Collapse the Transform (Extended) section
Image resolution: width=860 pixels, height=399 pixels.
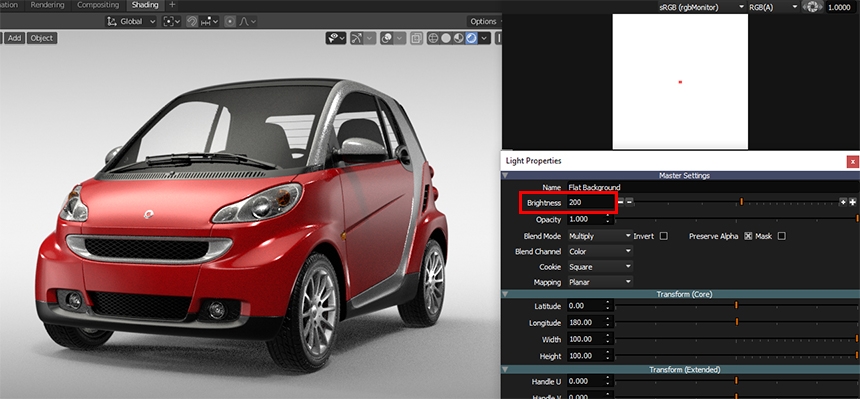pos(505,369)
